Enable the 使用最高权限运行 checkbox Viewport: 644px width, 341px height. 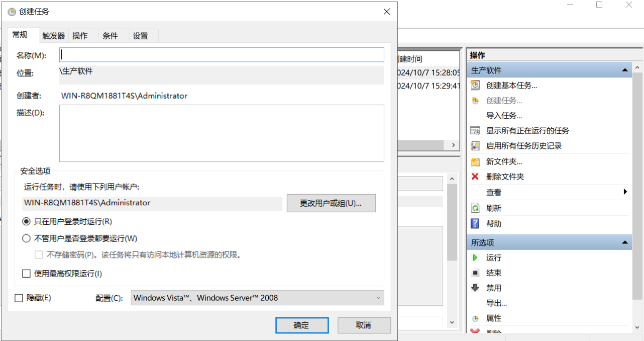tap(27, 274)
